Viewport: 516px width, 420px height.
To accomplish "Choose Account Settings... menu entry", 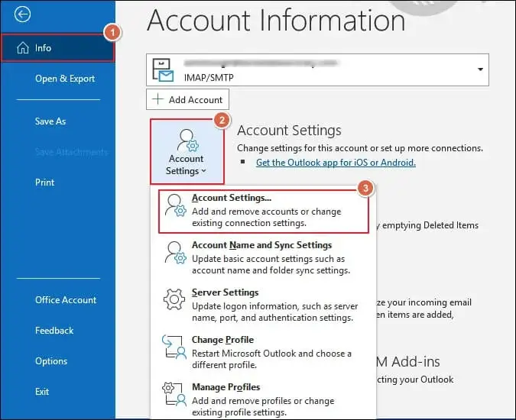I will (x=263, y=212).
